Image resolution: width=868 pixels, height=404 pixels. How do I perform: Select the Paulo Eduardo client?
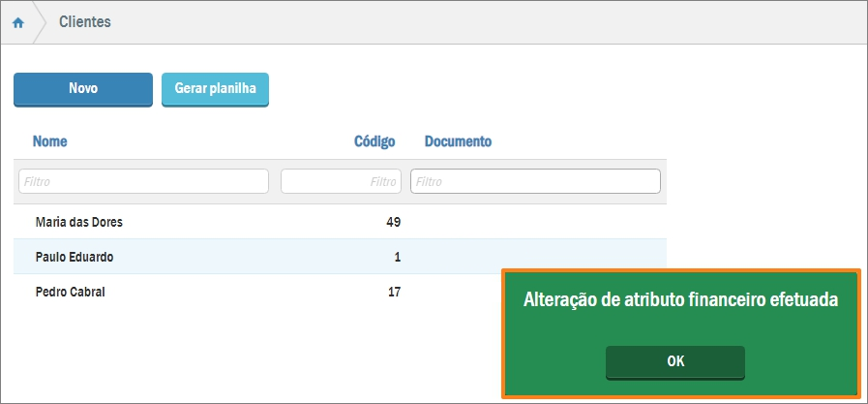[74, 257]
